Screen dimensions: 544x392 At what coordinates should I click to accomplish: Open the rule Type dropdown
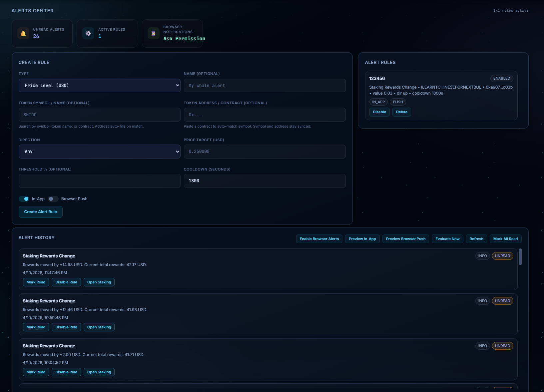point(99,85)
